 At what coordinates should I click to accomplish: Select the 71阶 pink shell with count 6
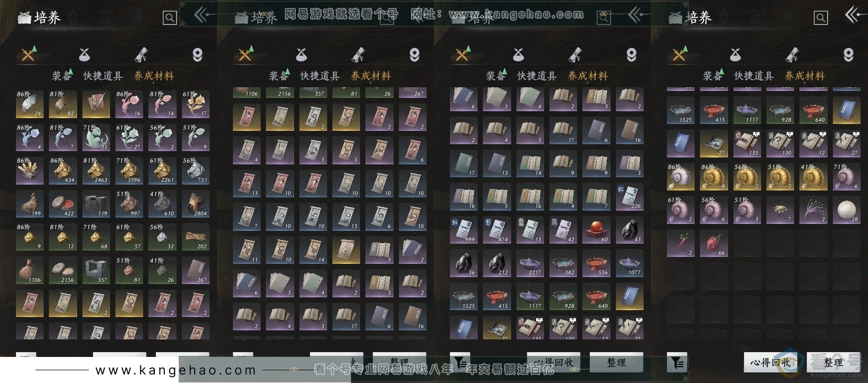(x=846, y=177)
